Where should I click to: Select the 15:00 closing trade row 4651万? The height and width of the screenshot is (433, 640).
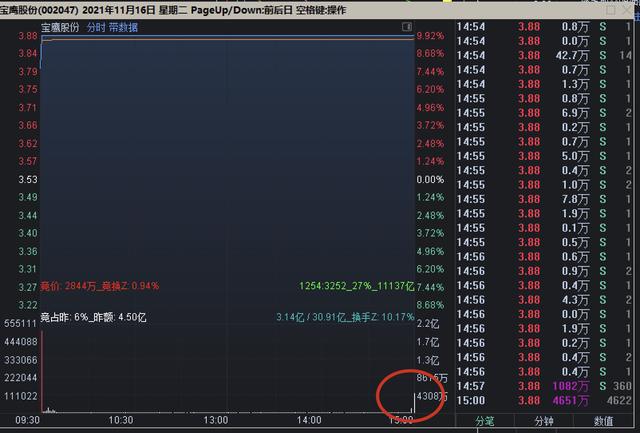[544, 400]
